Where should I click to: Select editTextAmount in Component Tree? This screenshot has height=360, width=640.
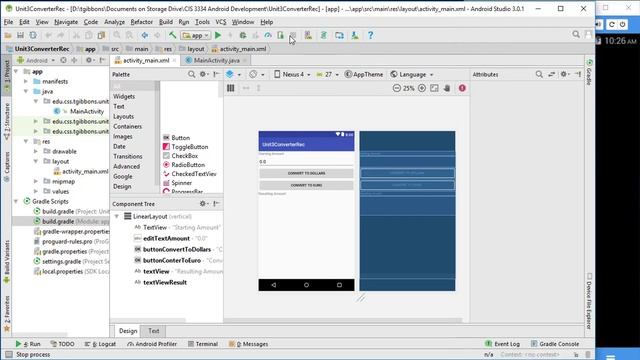click(x=166, y=238)
